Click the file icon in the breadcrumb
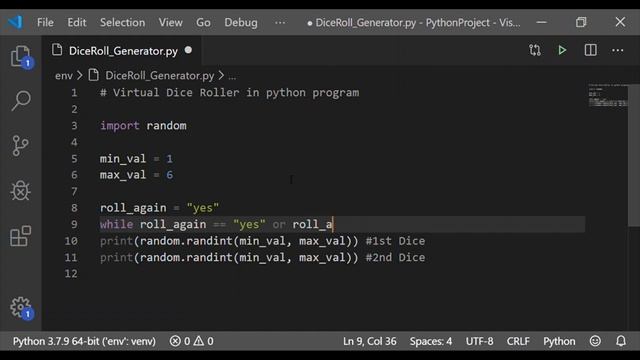This screenshot has width=640, height=360. (94, 75)
